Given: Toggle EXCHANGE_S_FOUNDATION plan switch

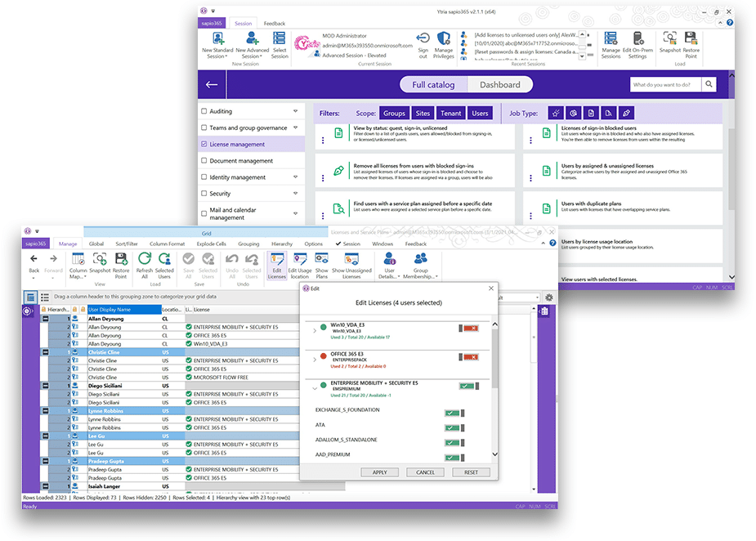Looking at the screenshot, I should pos(454,414).
